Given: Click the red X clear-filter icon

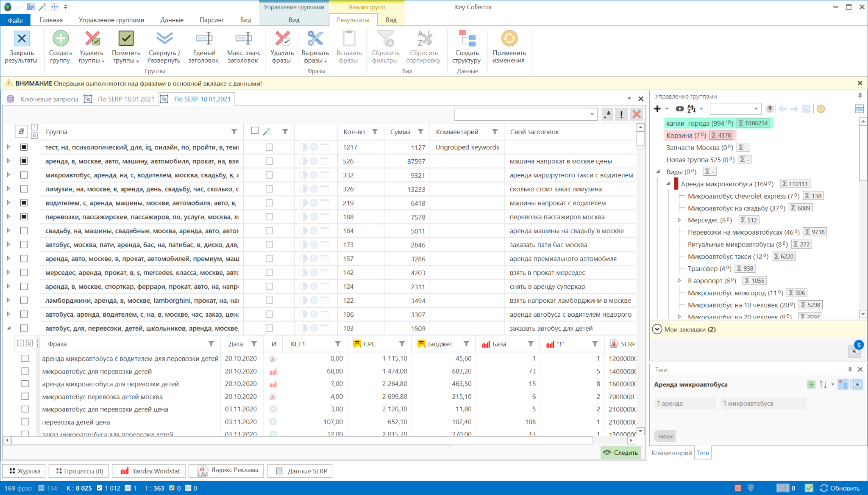Looking at the screenshot, I should point(636,114).
